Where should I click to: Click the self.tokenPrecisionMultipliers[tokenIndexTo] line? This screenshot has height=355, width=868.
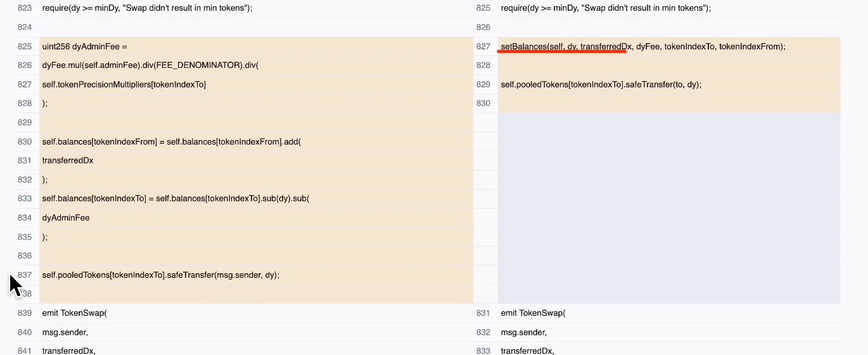[124, 84]
